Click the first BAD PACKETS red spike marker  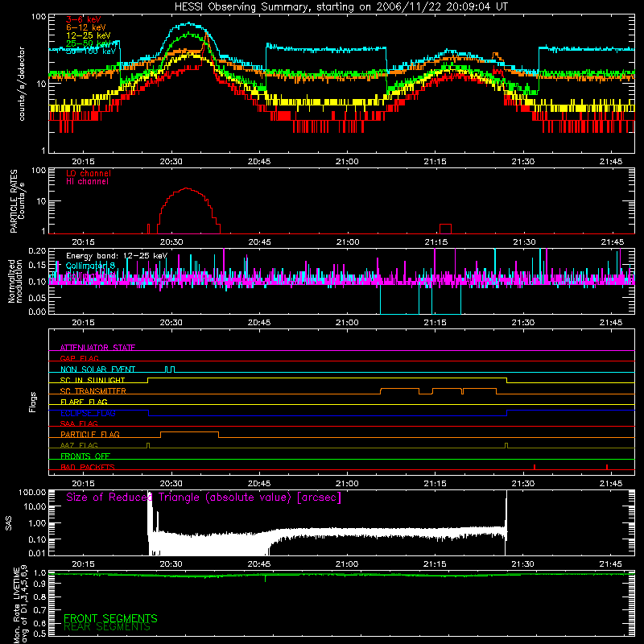tap(535, 467)
